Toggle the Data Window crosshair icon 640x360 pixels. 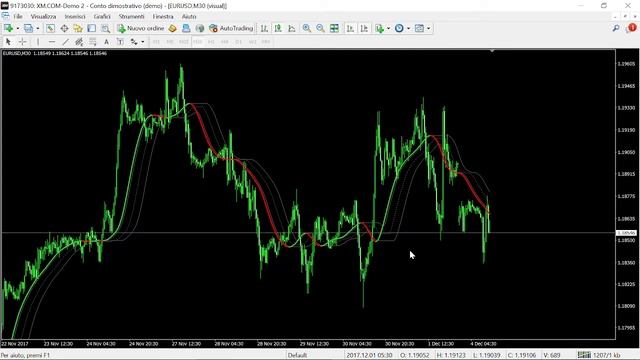(x=64, y=28)
